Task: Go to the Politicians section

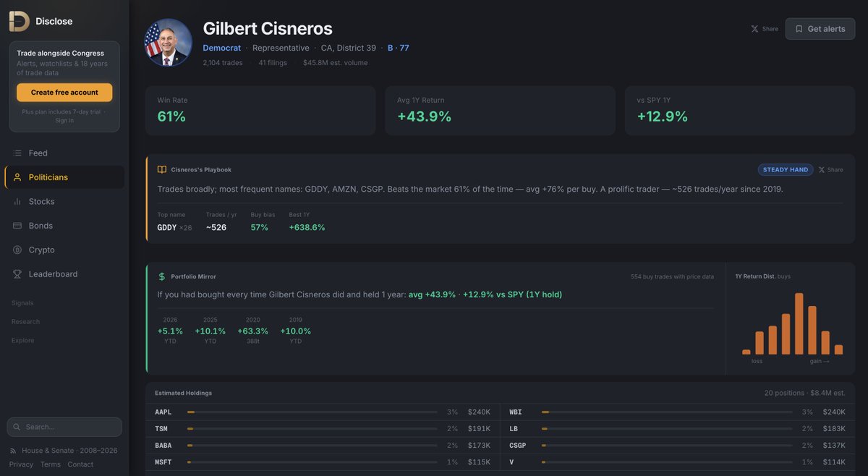Action: pyautogui.click(x=64, y=177)
